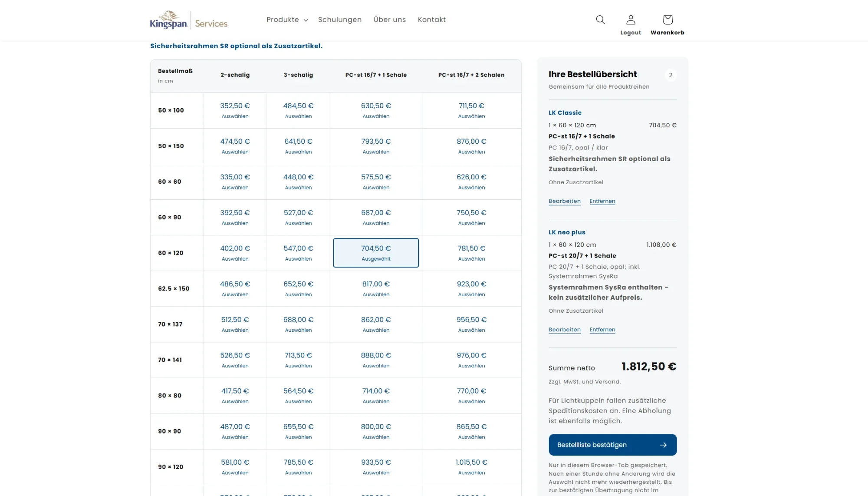
Task: Open the Warenkorb cart icon
Action: coord(667,25)
